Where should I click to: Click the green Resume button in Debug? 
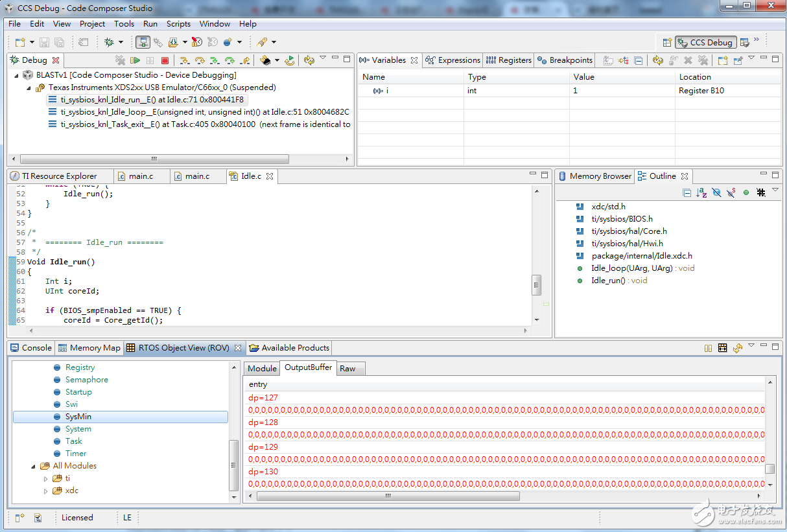[135, 60]
